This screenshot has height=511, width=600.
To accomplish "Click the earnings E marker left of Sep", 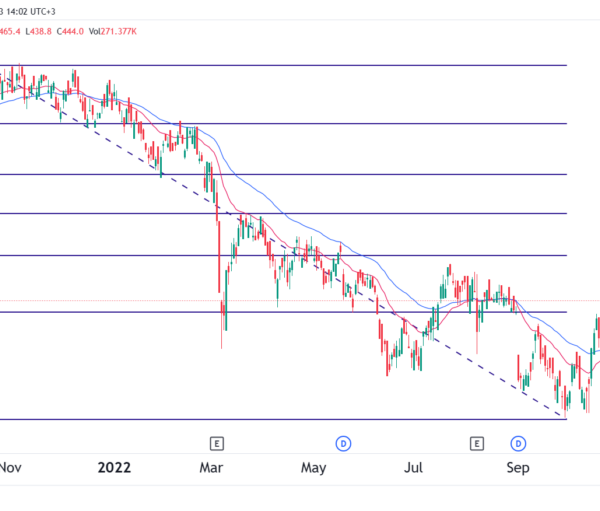I will click(x=477, y=442).
